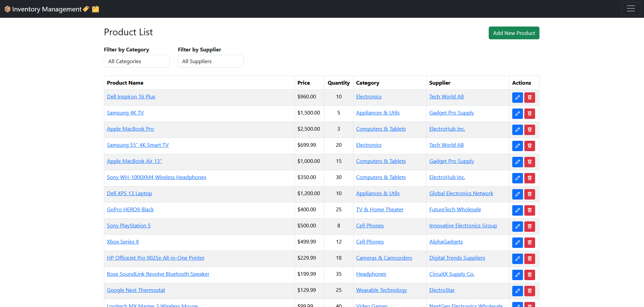Viewport: 644px width, 307px height.
Task: Open the Innovative Electronics Group supplier link
Action: (x=463, y=226)
